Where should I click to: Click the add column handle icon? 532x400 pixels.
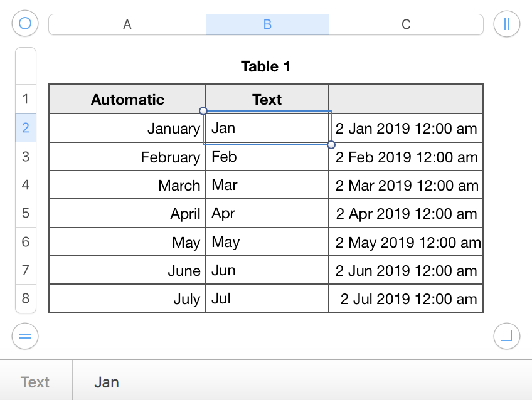[x=507, y=24]
